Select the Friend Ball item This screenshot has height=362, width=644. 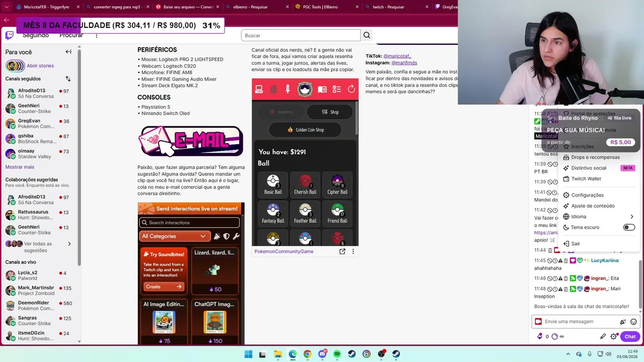[337, 213]
